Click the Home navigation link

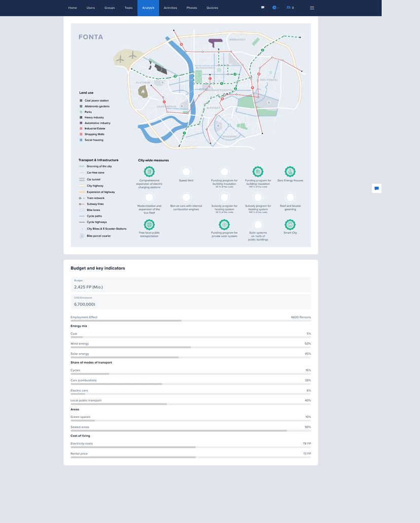coord(73,8)
